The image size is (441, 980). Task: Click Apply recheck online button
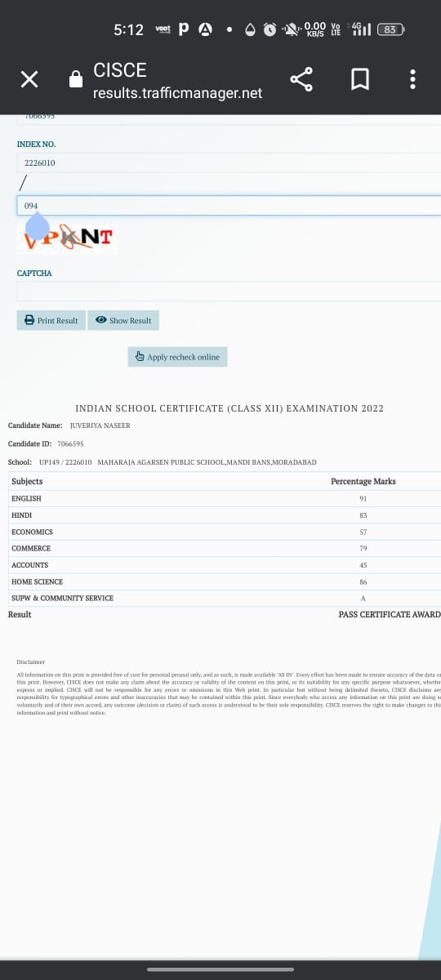177,357
